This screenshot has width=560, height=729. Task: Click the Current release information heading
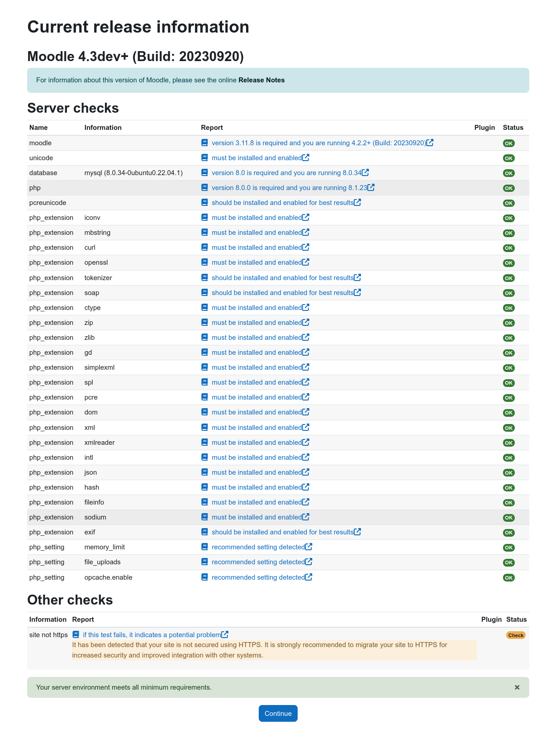(138, 27)
